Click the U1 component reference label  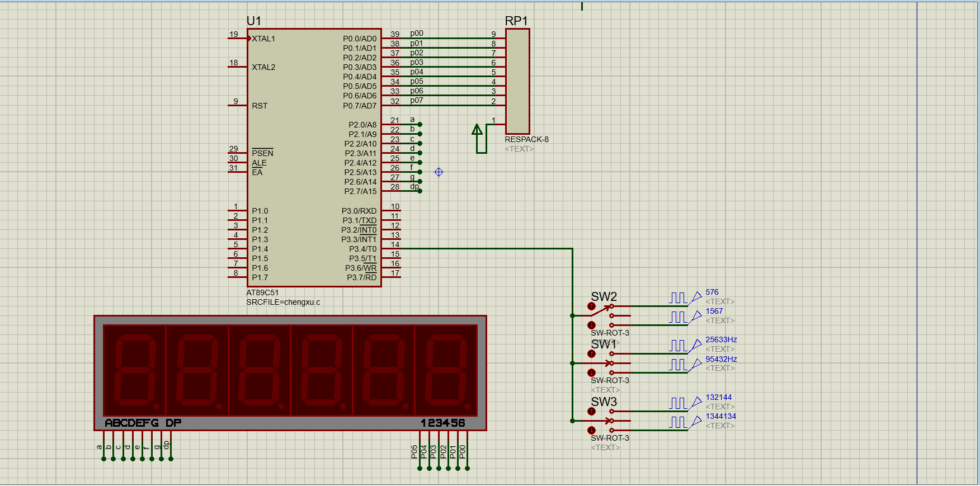click(254, 21)
